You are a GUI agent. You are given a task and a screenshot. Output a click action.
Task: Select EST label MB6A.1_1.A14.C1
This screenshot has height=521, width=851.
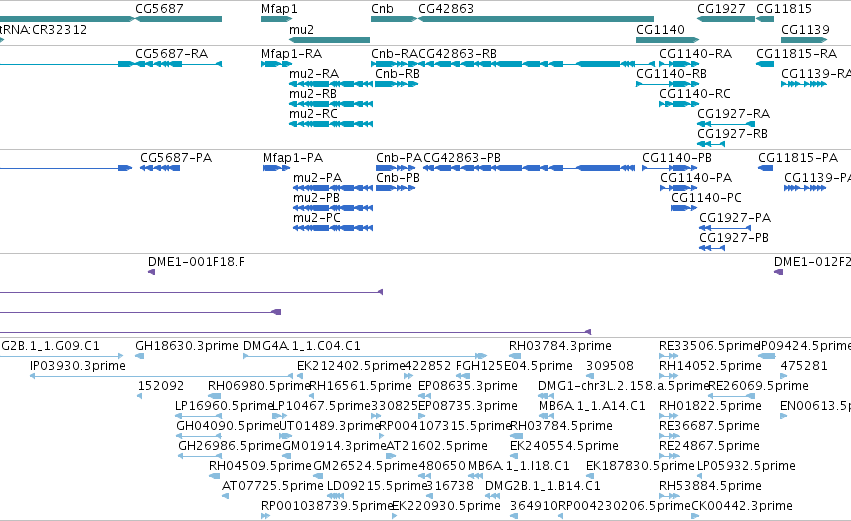pyautogui.click(x=592, y=406)
